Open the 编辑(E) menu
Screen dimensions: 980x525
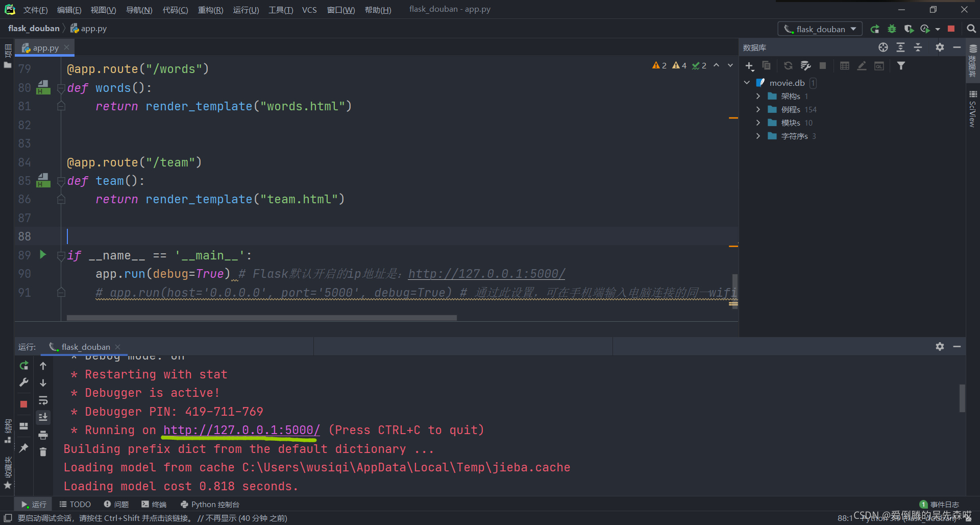point(69,10)
